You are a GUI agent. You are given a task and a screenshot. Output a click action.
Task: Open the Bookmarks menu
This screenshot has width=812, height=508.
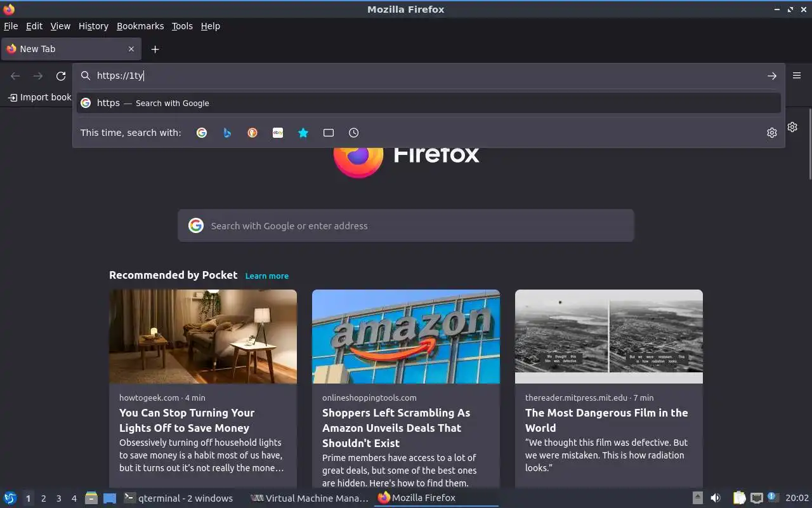click(140, 26)
